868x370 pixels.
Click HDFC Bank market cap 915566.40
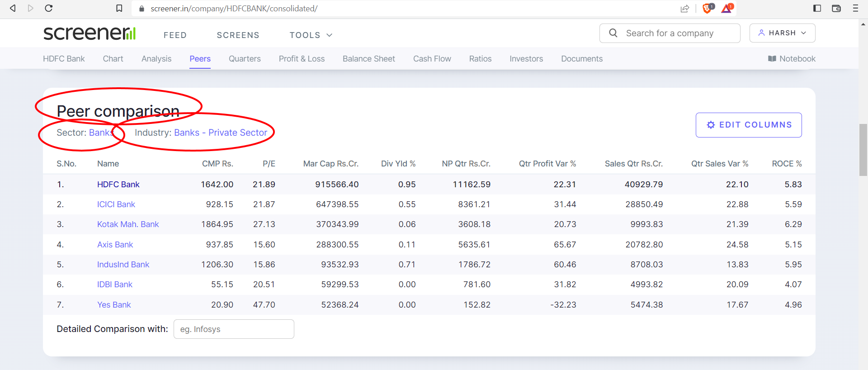337,185
